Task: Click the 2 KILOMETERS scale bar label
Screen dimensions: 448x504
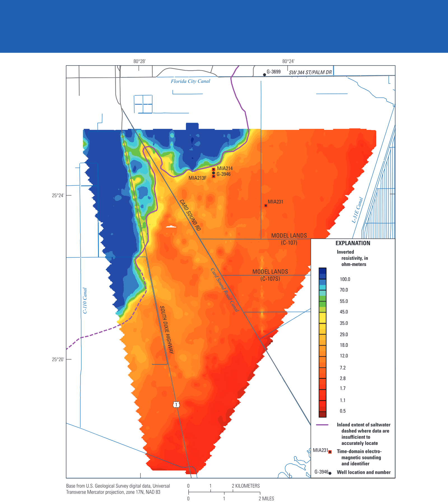Action: click(x=246, y=486)
